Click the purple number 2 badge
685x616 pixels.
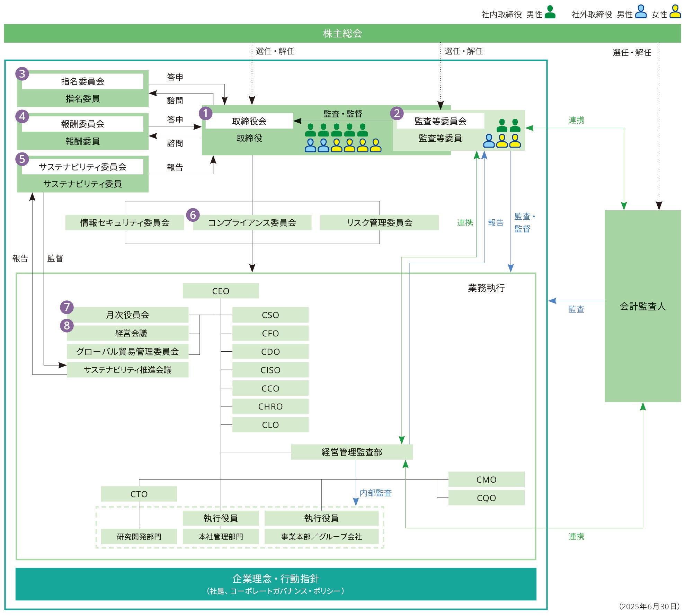point(397,113)
